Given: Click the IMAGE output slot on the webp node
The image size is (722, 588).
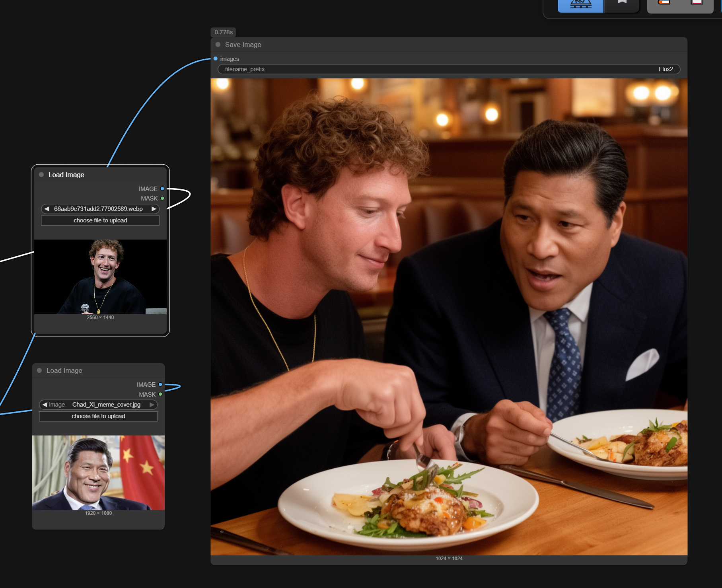Looking at the screenshot, I should (x=162, y=189).
